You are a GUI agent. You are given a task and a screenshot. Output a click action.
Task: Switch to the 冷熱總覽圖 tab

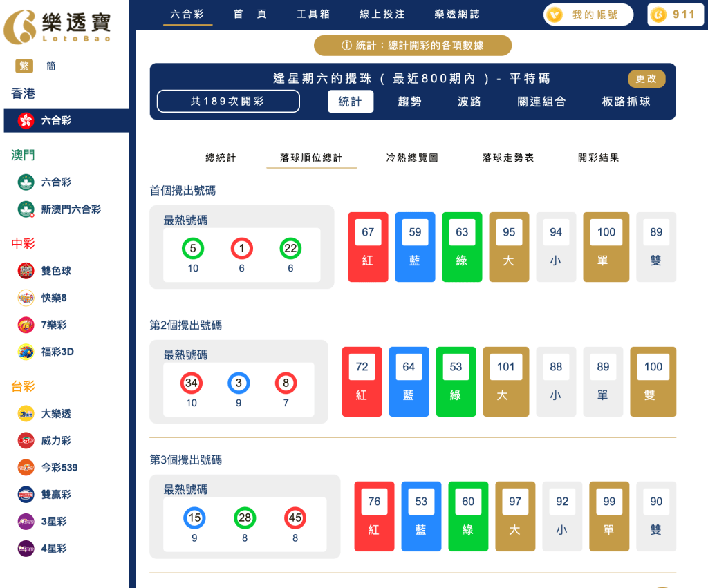411,158
